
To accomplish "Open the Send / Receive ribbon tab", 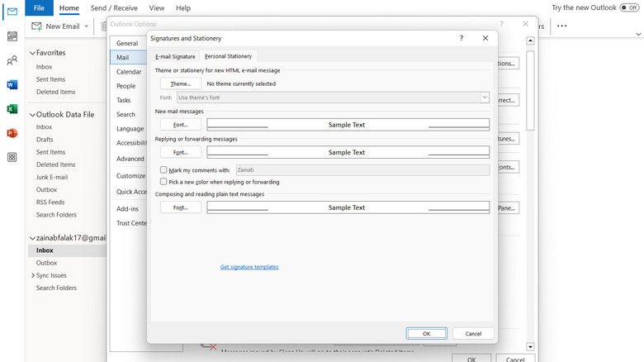I will (115, 8).
